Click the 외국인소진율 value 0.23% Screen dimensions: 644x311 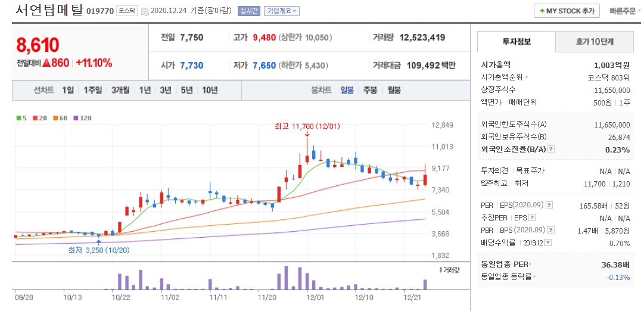click(618, 150)
